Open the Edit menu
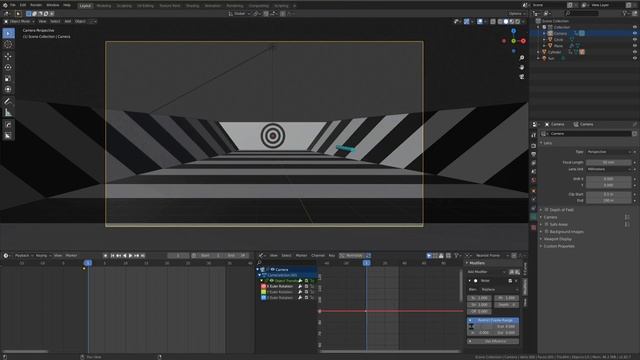This screenshot has width=640, height=360. 23,5
